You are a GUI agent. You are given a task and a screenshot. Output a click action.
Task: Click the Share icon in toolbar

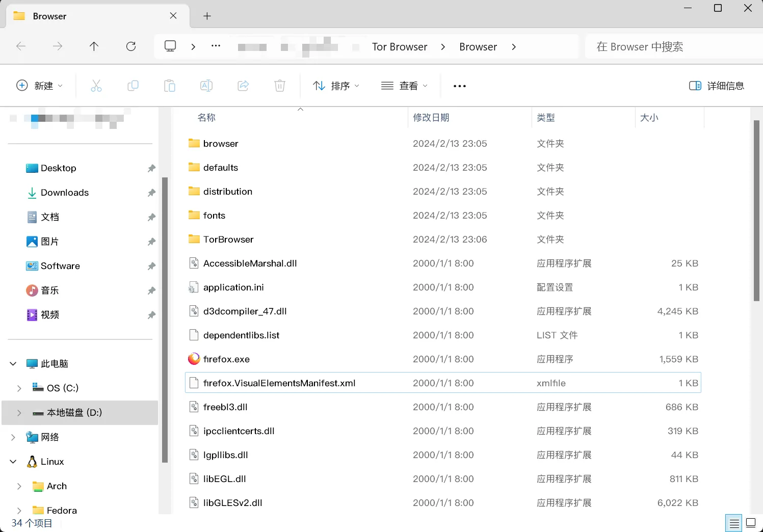(x=243, y=86)
